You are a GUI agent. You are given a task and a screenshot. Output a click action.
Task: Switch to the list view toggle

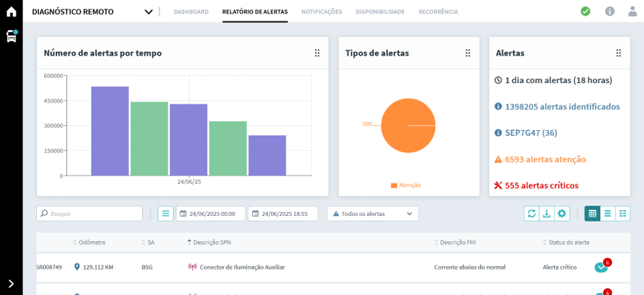pos(607,214)
